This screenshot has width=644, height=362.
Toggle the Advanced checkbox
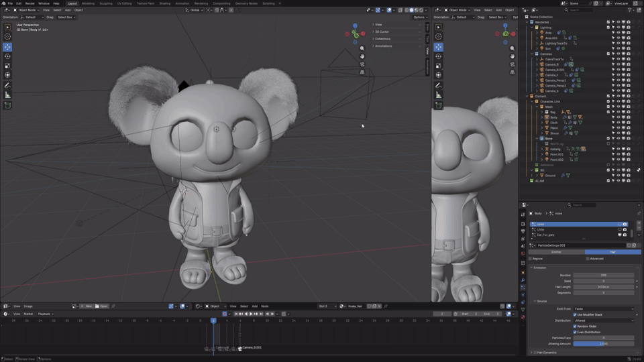pos(588,259)
